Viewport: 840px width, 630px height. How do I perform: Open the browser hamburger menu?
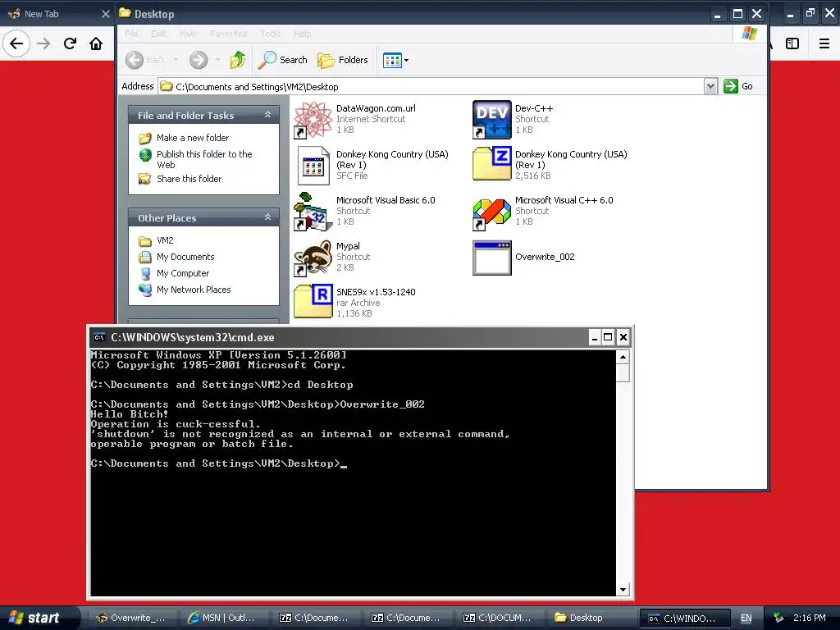pyautogui.click(x=824, y=43)
